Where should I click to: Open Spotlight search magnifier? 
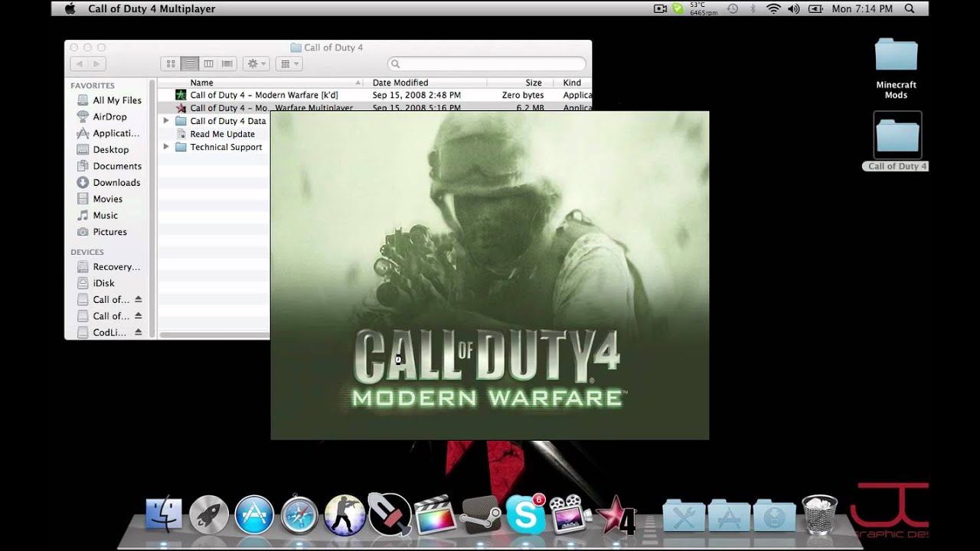tap(910, 8)
